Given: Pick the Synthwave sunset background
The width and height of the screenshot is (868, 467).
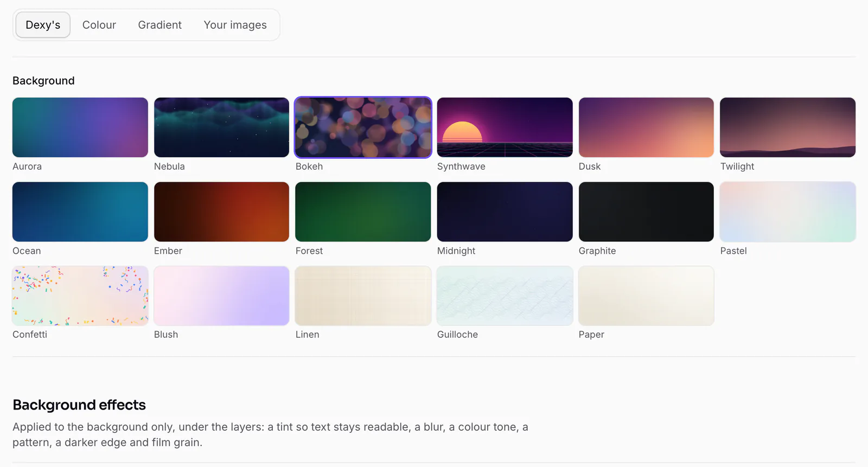Looking at the screenshot, I should click(505, 127).
